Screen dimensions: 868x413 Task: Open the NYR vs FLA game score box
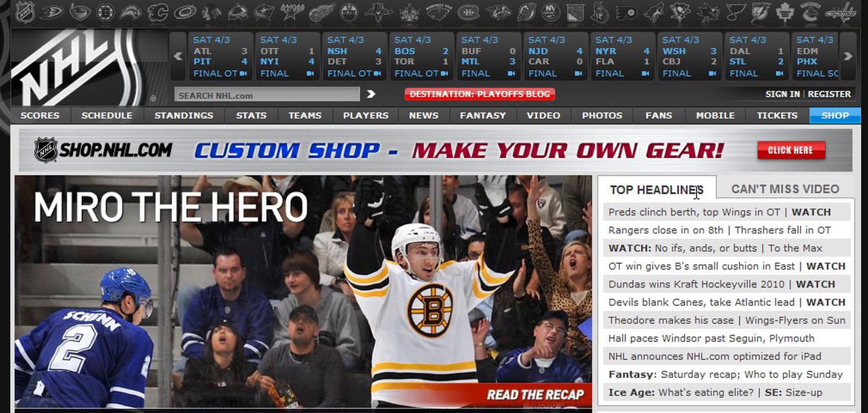623,56
